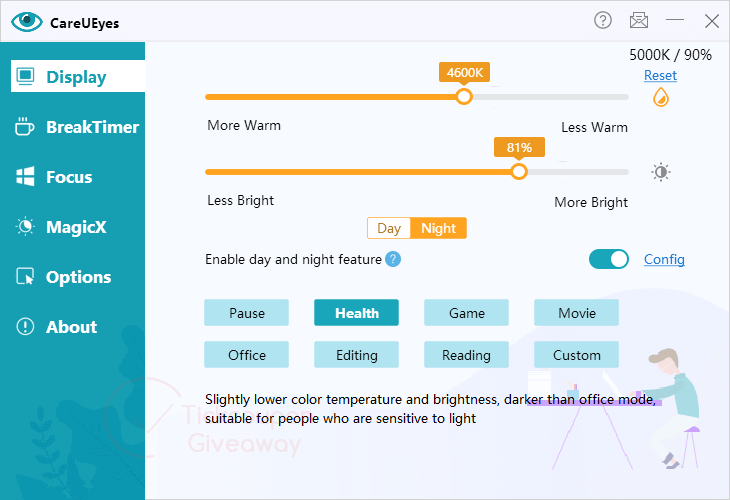Open the Display tab
Image resolution: width=730 pixels, height=500 pixels.
tap(78, 76)
